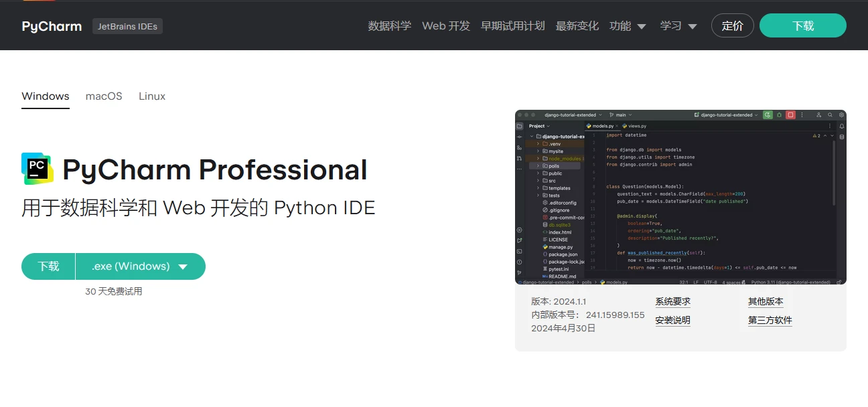
Task: Click the editor vertical scrollbar in IDE preview
Action: tap(835, 173)
